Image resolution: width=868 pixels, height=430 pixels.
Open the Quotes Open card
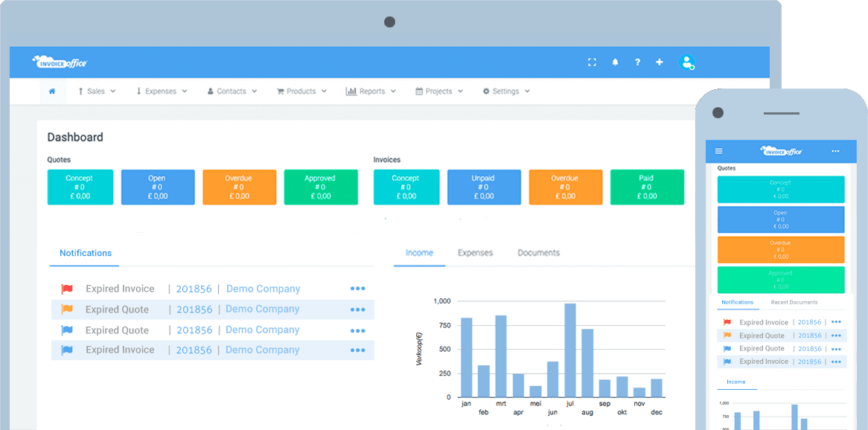tap(158, 187)
